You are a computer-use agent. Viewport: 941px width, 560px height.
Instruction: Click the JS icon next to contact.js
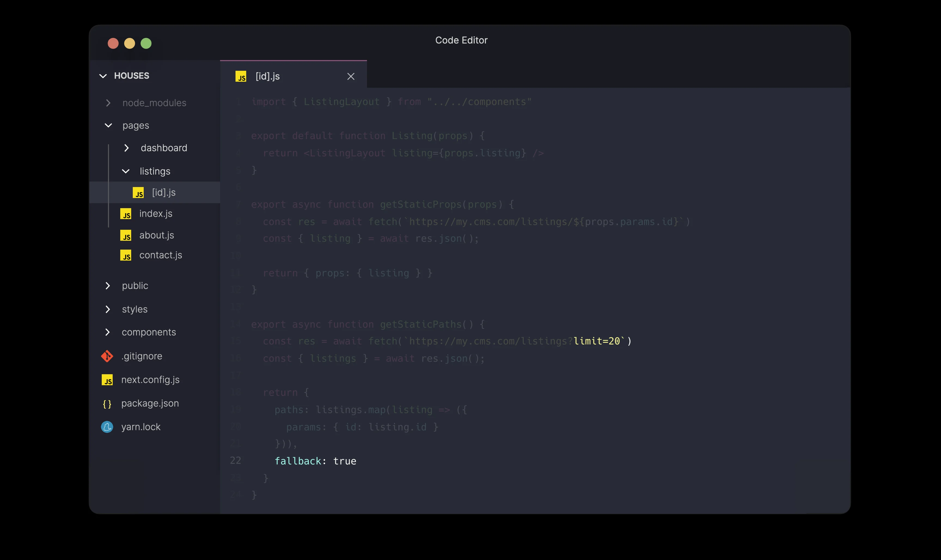click(x=126, y=256)
